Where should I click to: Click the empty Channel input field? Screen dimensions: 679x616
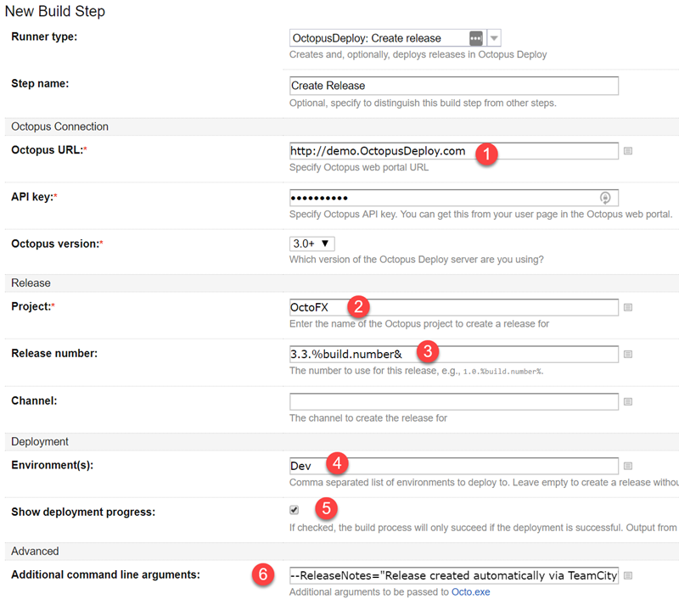453,401
